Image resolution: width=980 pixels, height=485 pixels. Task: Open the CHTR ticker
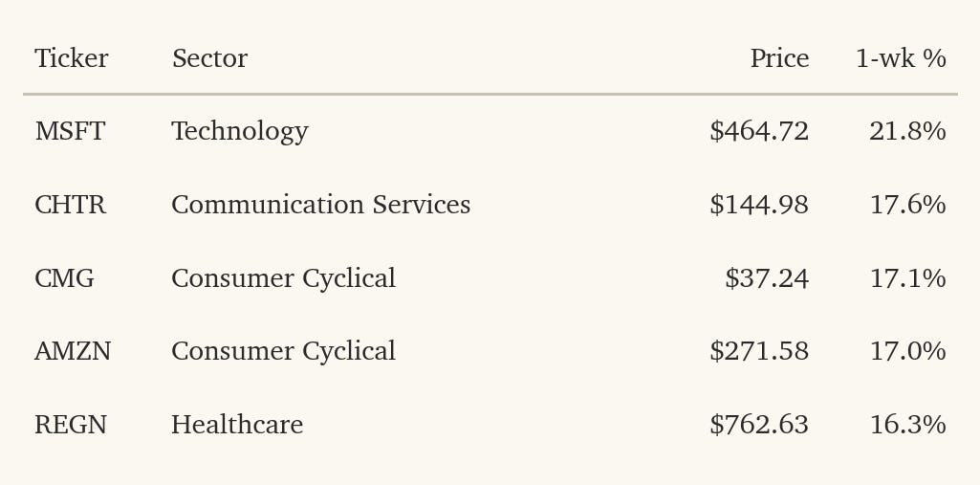tap(70, 205)
